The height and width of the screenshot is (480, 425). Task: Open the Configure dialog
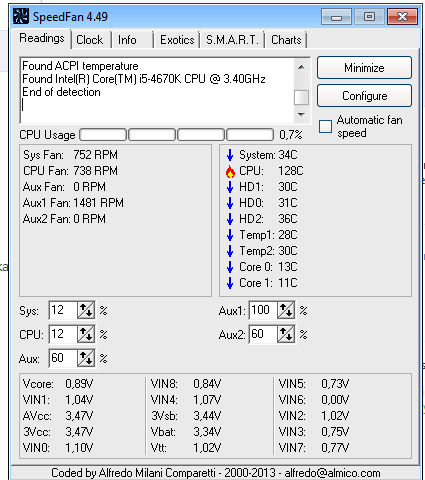tap(364, 96)
